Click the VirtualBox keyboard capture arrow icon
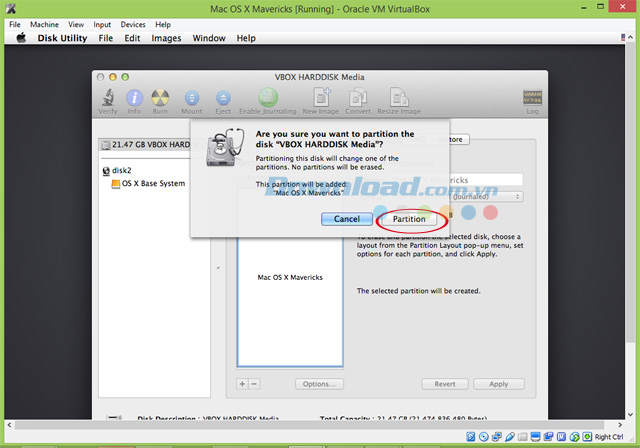The image size is (640, 448). 587,437
